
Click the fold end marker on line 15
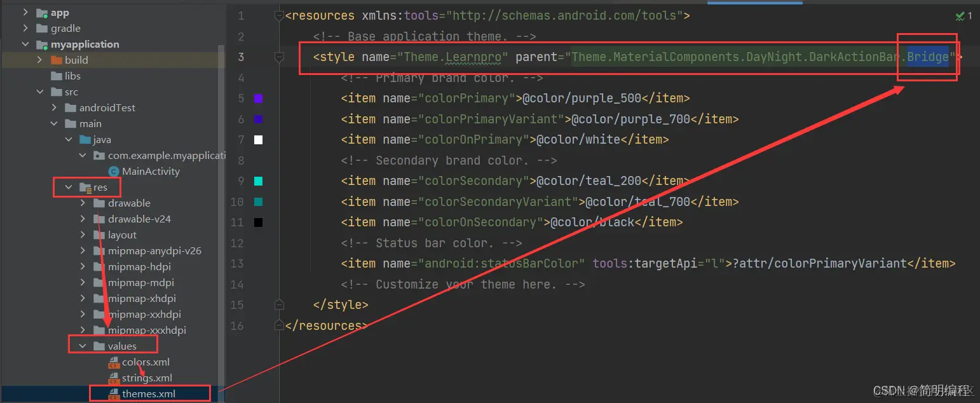(278, 304)
